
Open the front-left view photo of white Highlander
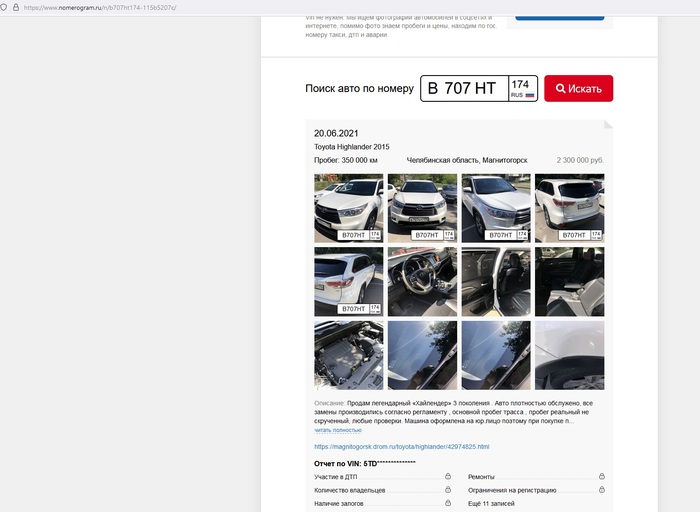349,208
